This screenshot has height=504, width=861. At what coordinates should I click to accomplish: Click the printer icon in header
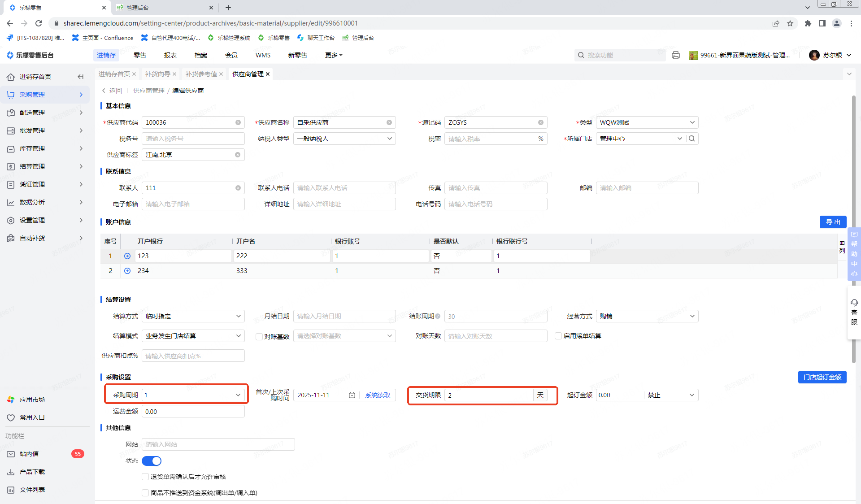676,55
